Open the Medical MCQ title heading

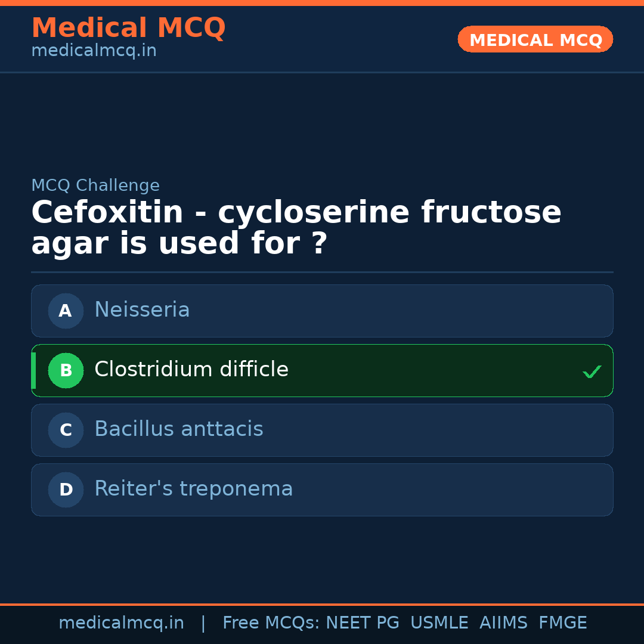(128, 28)
